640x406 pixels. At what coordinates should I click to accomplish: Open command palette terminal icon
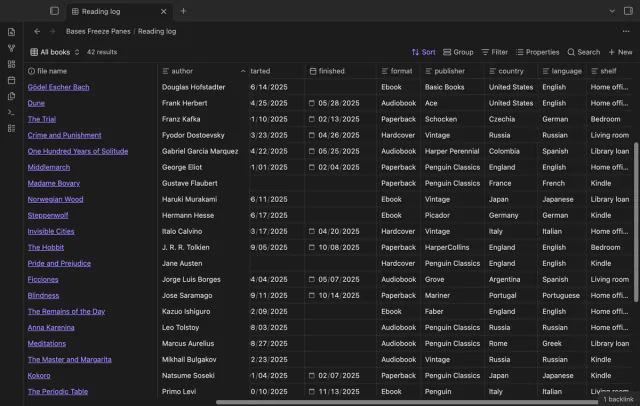(x=11, y=112)
